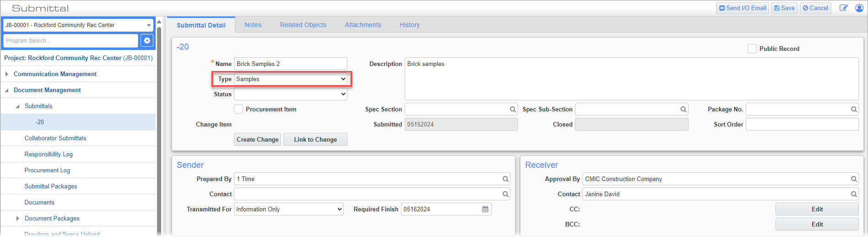Click the Package No. search icon
Viewport: 868px width, 237px height.
pyautogui.click(x=854, y=110)
